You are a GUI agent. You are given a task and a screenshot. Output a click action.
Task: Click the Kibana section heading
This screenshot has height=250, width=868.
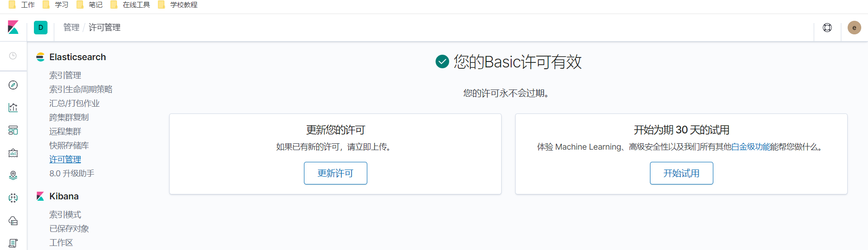point(64,196)
